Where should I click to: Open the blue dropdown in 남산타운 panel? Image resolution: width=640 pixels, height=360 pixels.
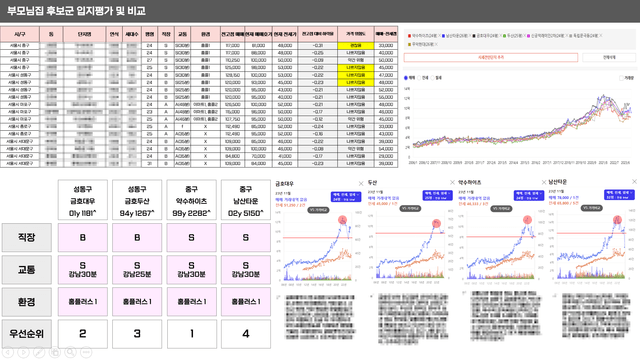click(619, 195)
